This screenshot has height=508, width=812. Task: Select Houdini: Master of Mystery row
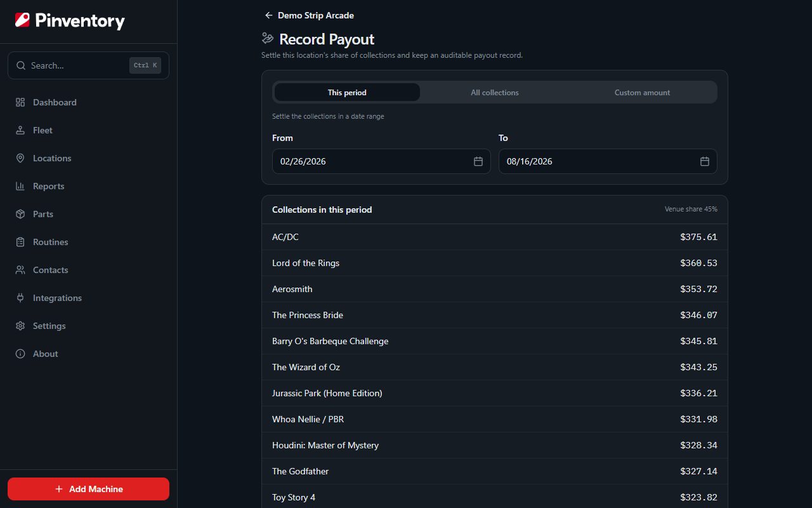point(495,445)
